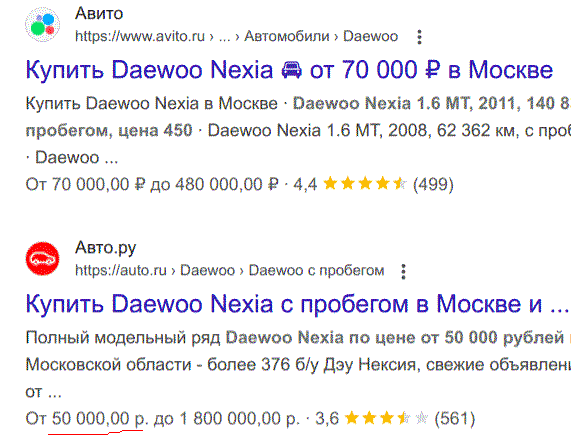Open three-dot menu beside auto.ru URL
Screen dimensions: 571x446
403,271
